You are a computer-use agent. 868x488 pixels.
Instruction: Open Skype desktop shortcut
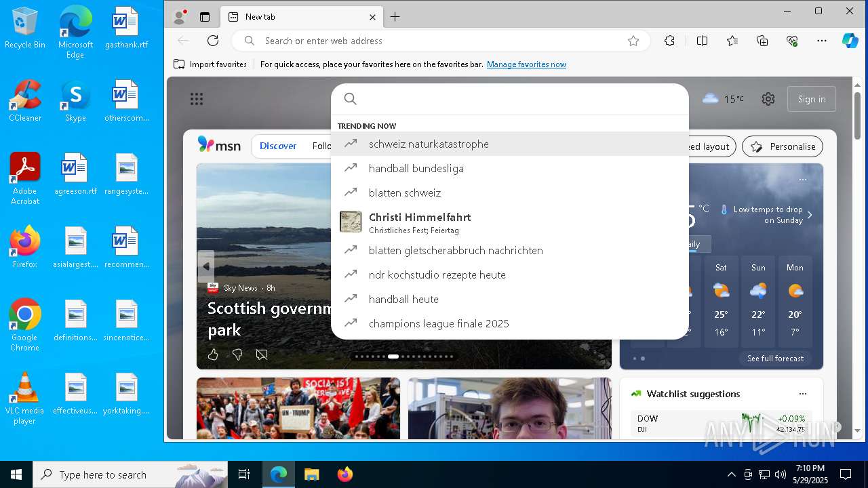click(x=75, y=102)
